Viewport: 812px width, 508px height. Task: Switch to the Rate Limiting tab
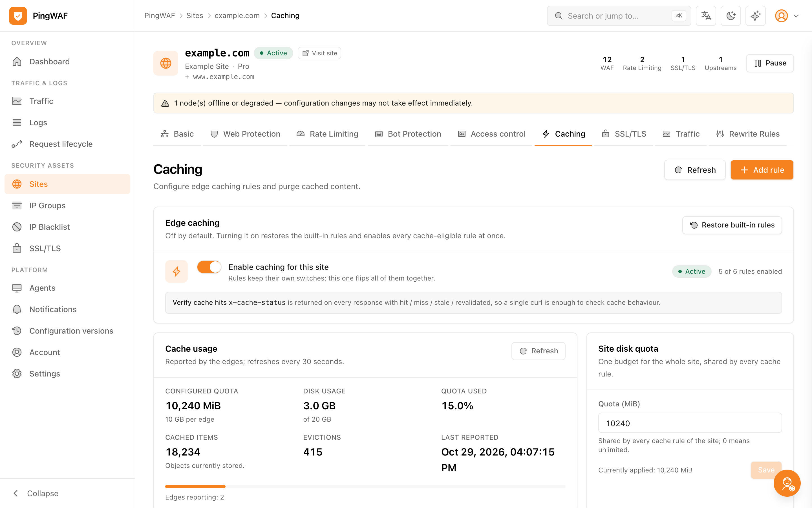(x=328, y=134)
